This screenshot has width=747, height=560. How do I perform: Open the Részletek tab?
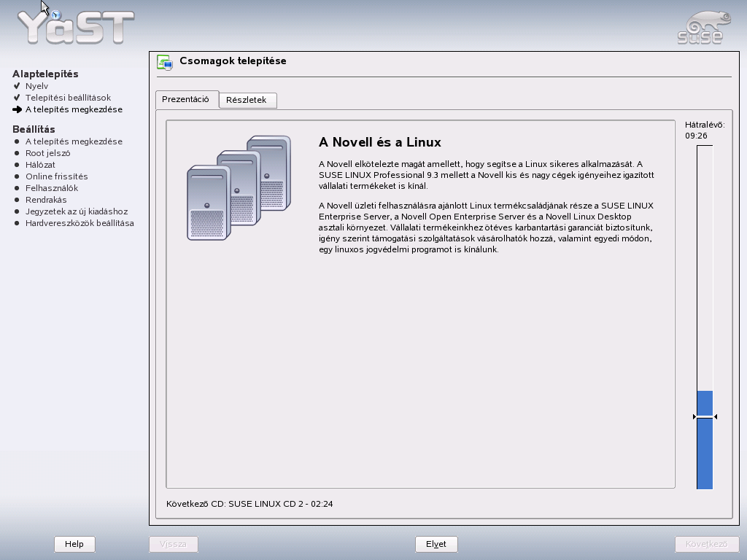point(247,100)
